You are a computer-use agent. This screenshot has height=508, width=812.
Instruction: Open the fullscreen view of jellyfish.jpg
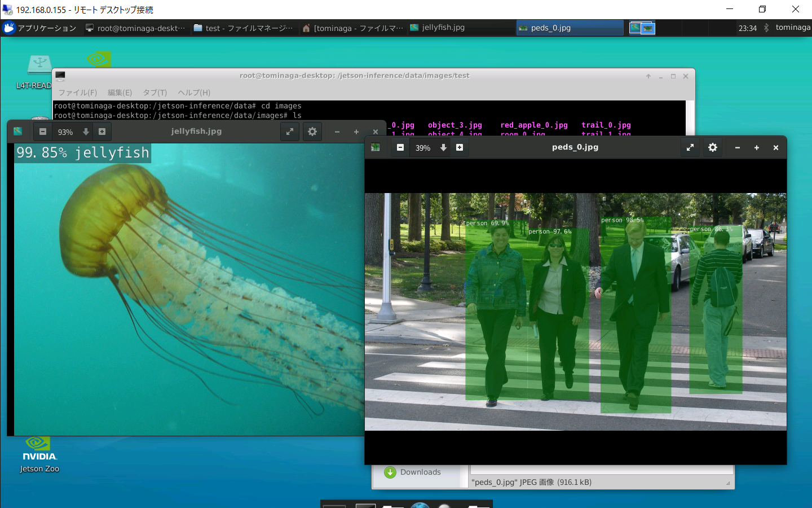290,132
